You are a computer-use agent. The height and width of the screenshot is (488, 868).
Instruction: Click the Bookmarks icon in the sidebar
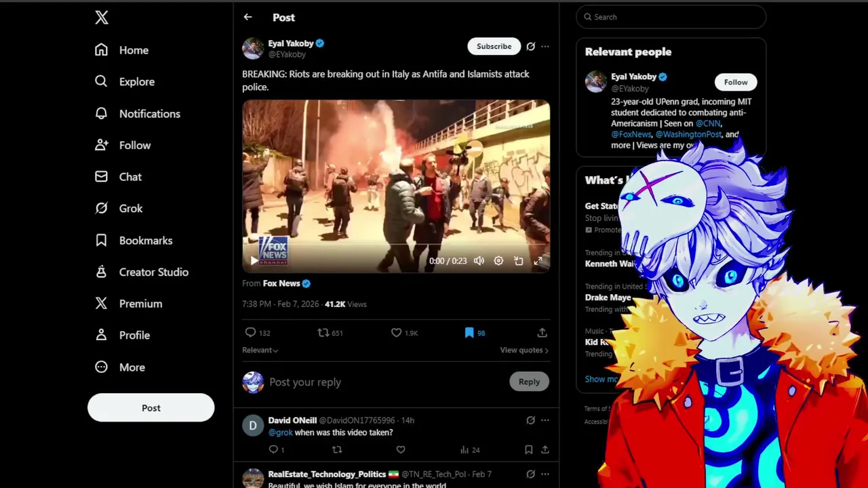101,240
